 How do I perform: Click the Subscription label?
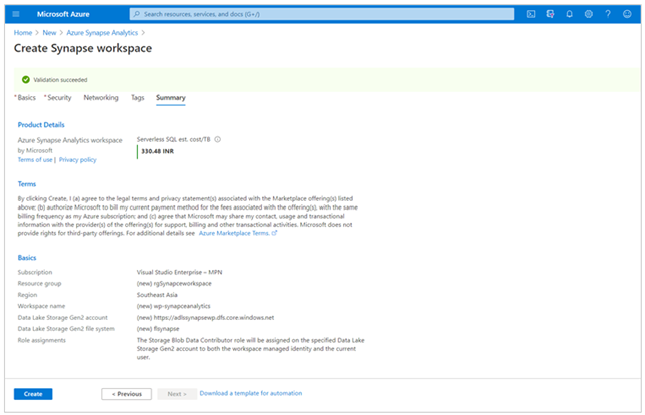[35, 272]
